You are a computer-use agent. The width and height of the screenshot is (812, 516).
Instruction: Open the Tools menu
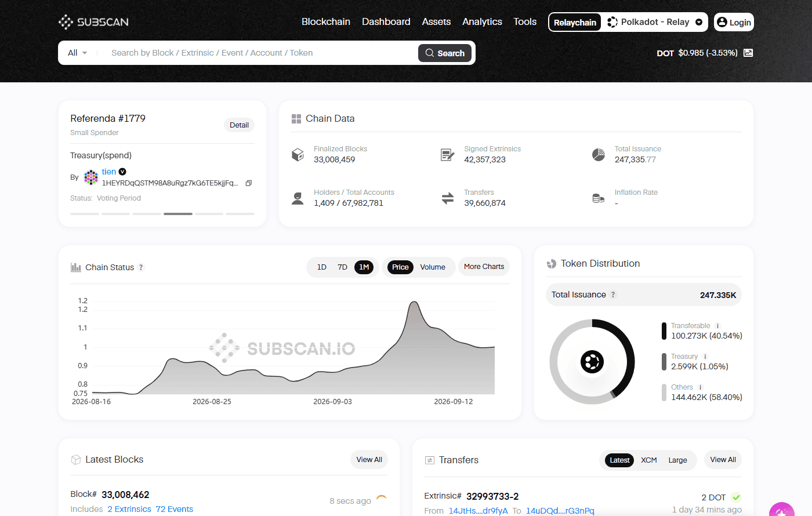[525, 21]
